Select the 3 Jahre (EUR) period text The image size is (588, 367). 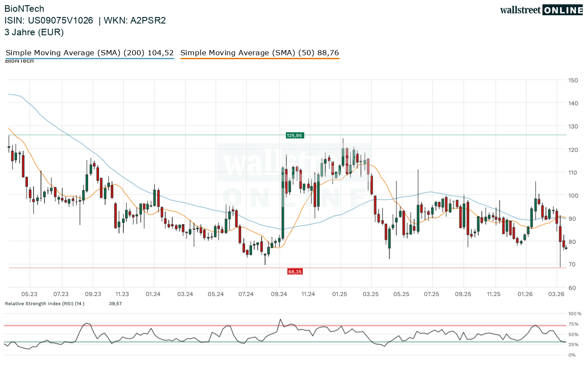point(34,32)
